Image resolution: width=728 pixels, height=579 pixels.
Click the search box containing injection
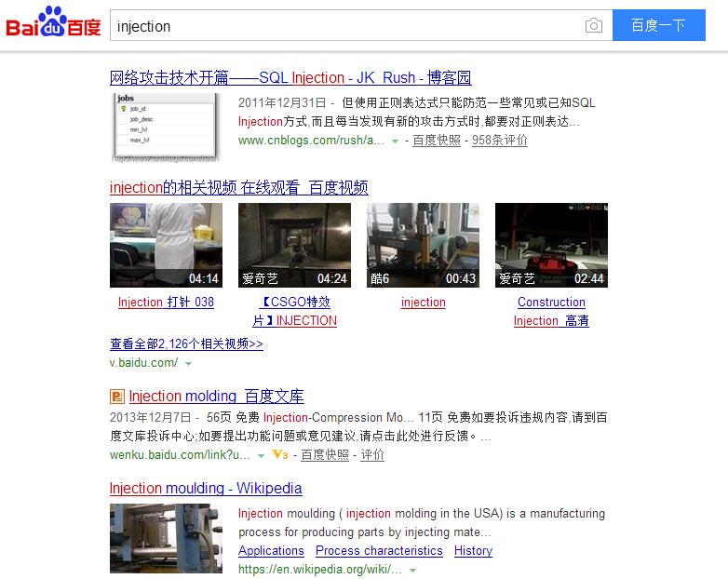pyautogui.click(x=344, y=26)
